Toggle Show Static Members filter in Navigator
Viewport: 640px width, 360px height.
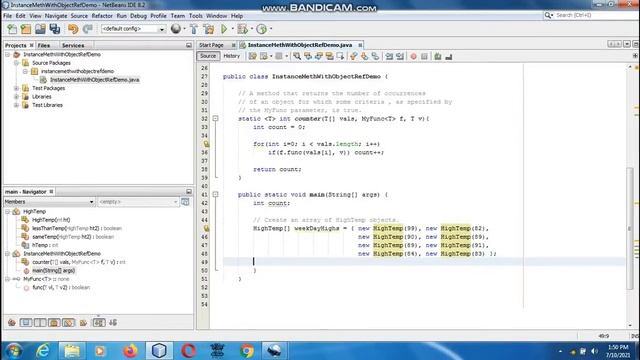(x=40, y=322)
